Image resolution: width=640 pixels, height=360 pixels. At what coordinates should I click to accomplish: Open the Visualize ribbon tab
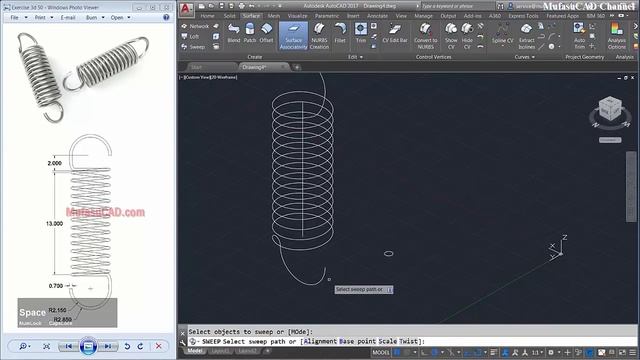point(298,16)
